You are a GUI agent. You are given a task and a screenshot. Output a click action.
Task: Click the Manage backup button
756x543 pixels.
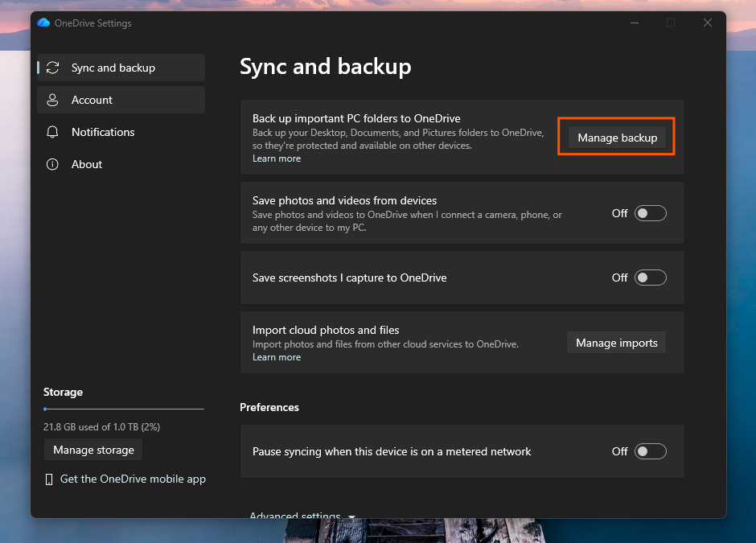[x=617, y=138]
